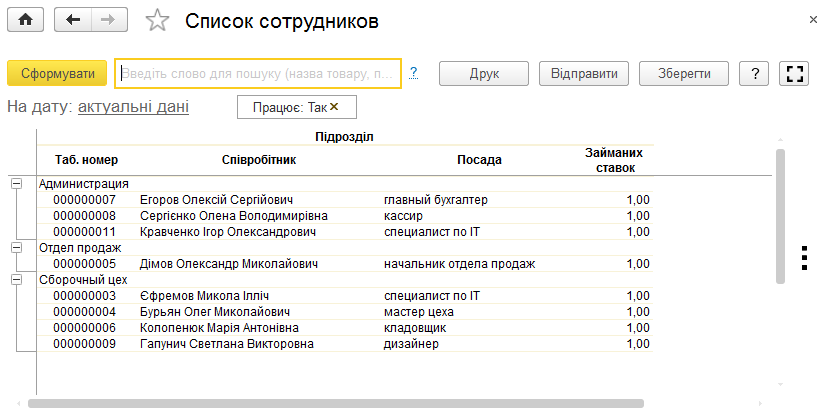Click the Друк button
822x417 pixels.
pyautogui.click(x=484, y=73)
